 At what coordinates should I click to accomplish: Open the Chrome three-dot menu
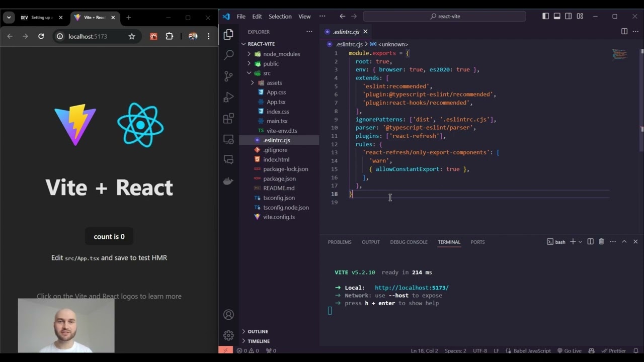(x=208, y=36)
